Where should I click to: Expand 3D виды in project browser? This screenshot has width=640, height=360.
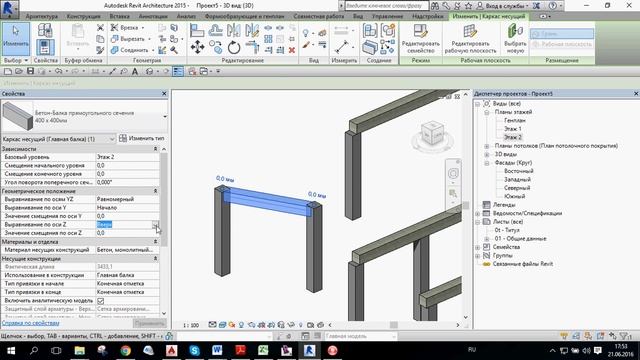coord(487,154)
